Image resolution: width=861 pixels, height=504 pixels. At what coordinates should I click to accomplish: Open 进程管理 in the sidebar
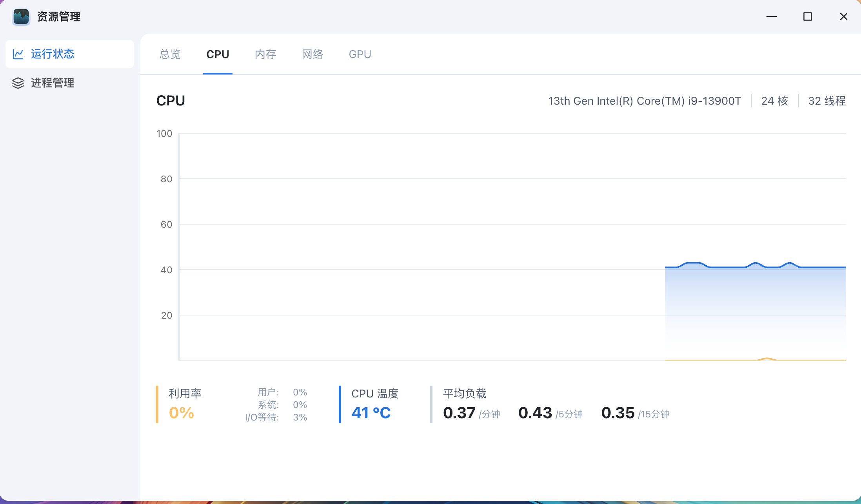point(53,83)
